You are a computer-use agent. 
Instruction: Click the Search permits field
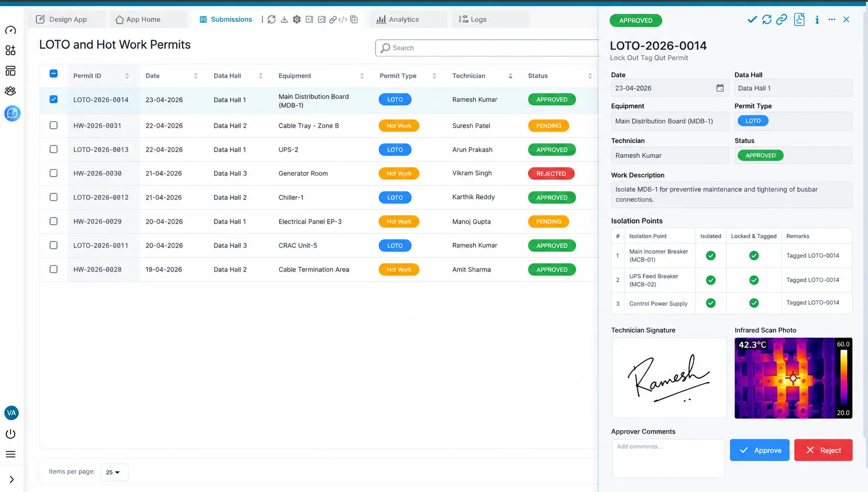point(487,48)
